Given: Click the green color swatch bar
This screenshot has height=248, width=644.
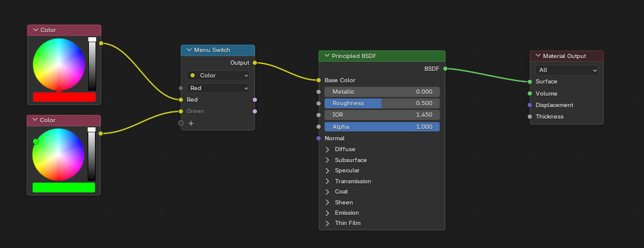Looking at the screenshot, I should 63,188.
